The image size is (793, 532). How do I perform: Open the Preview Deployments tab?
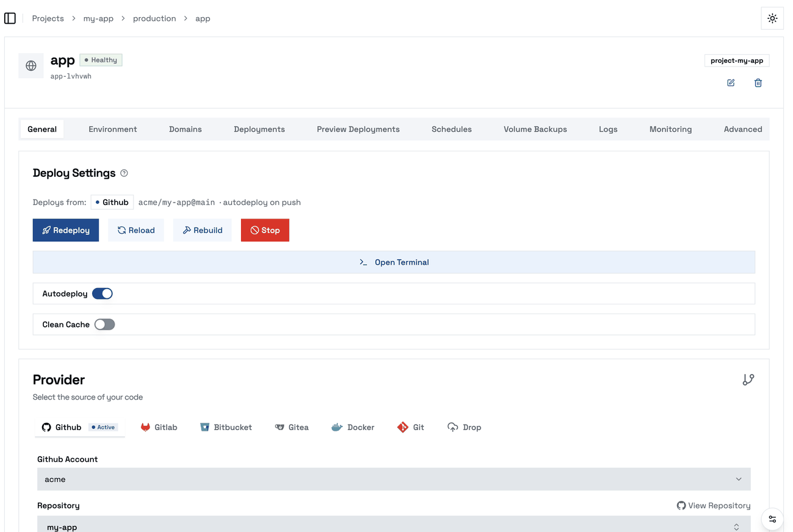pyautogui.click(x=358, y=129)
